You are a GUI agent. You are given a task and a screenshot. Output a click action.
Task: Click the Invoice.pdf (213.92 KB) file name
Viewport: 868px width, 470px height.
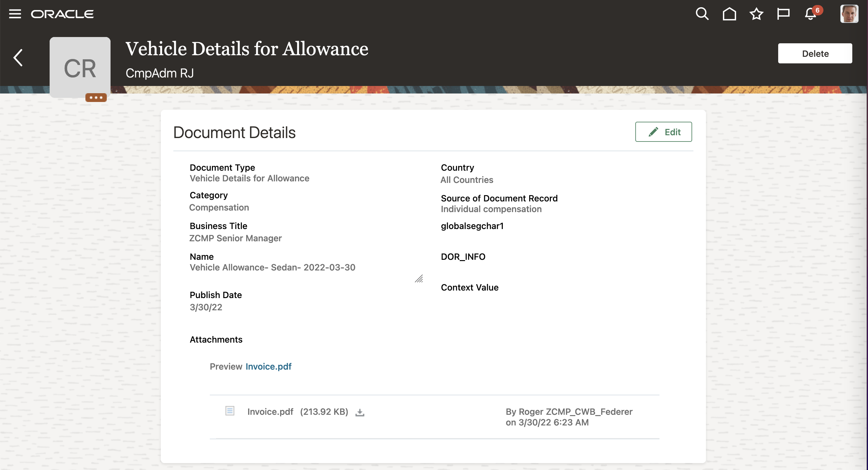point(270,412)
